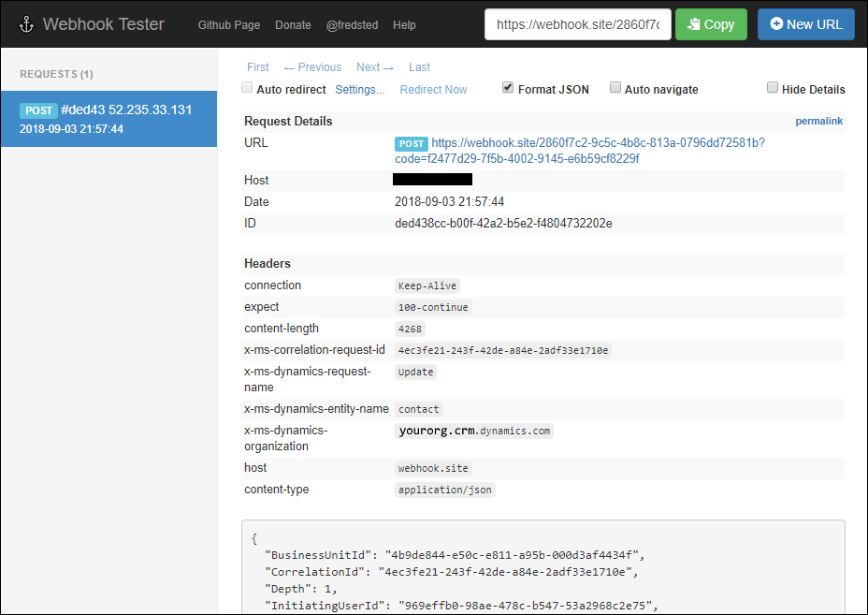
Task: Click the Update dynamics-request-name badge
Action: 414,372
